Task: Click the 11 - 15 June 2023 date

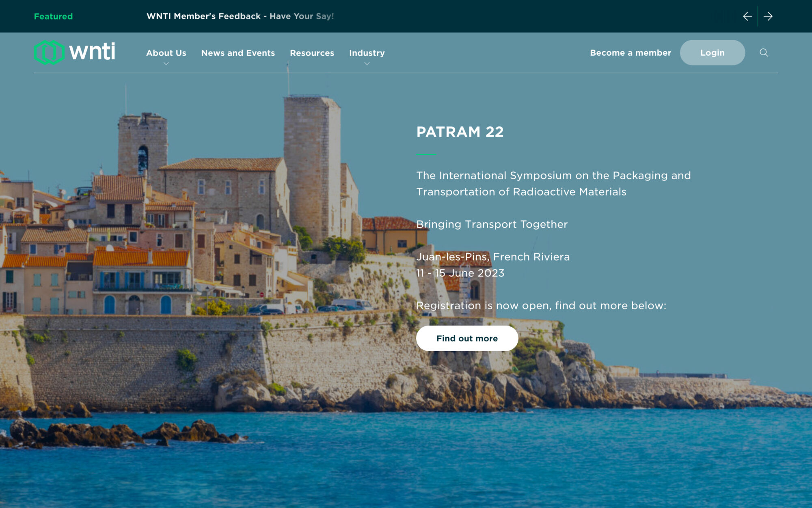Action: click(x=460, y=273)
